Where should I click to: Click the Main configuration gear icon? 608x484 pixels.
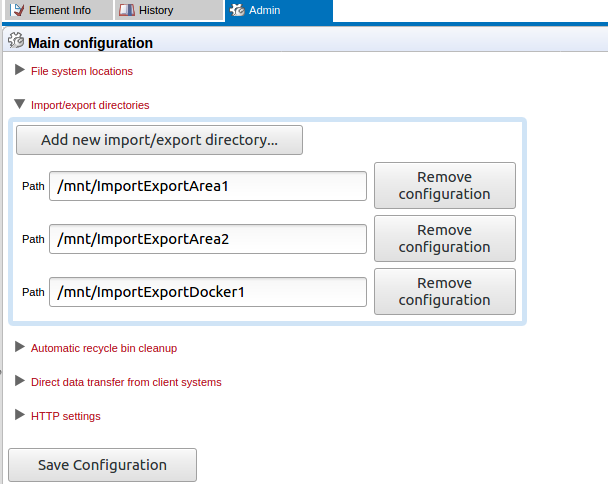tap(16, 40)
